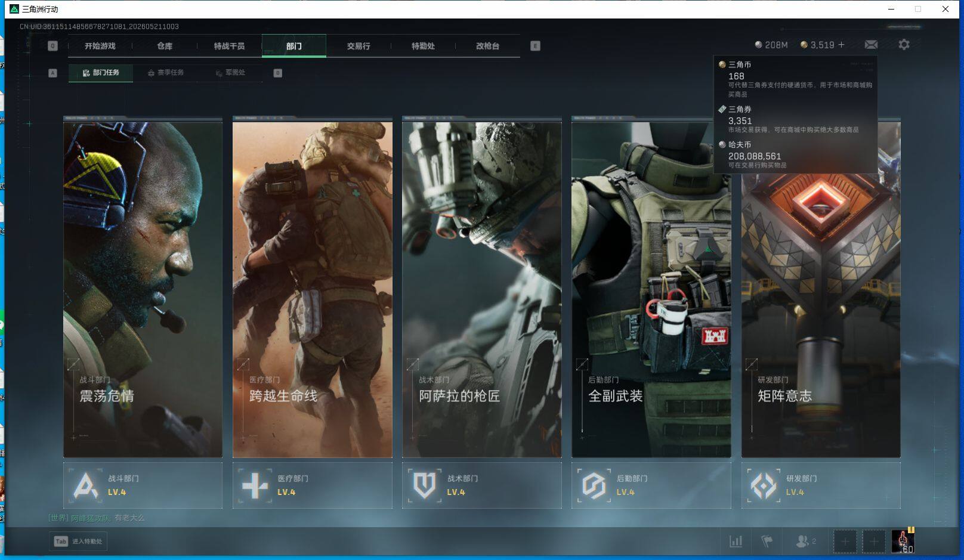Click the expand icon on 全副武装 card

(x=582, y=364)
